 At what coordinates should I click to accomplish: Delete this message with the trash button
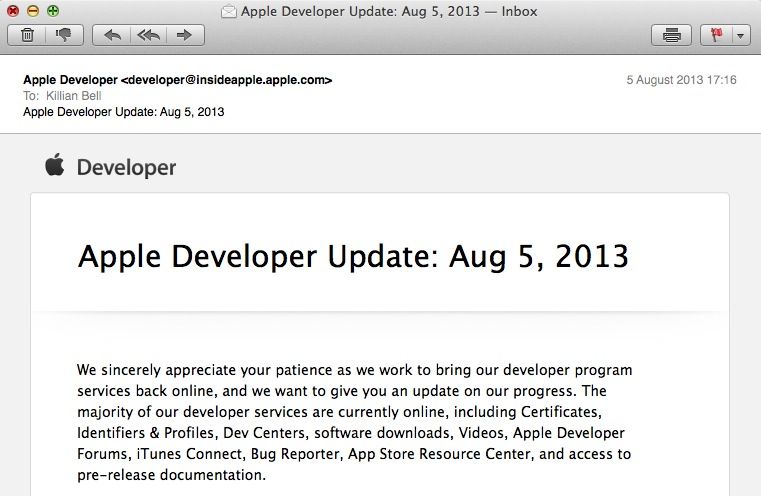27,35
